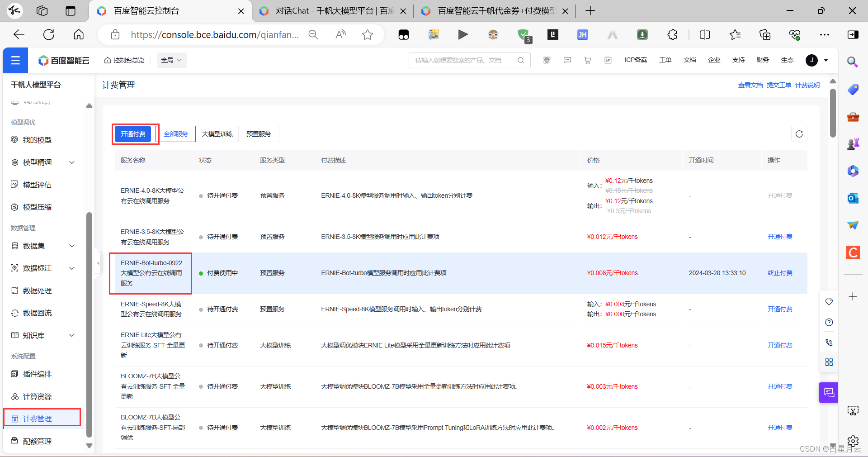Open 财务 header menu
This screenshot has width=868, height=457.
[x=763, y=60]
